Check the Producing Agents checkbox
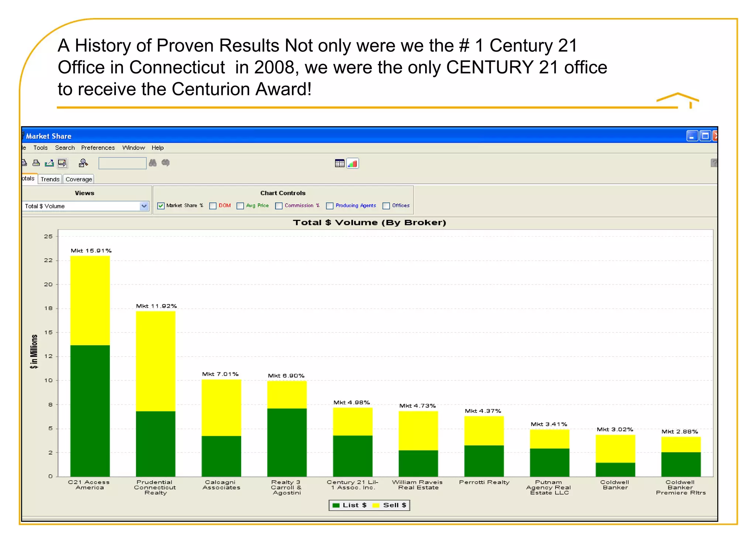Viewport: 756px width, 545px height. coord(330,206)
